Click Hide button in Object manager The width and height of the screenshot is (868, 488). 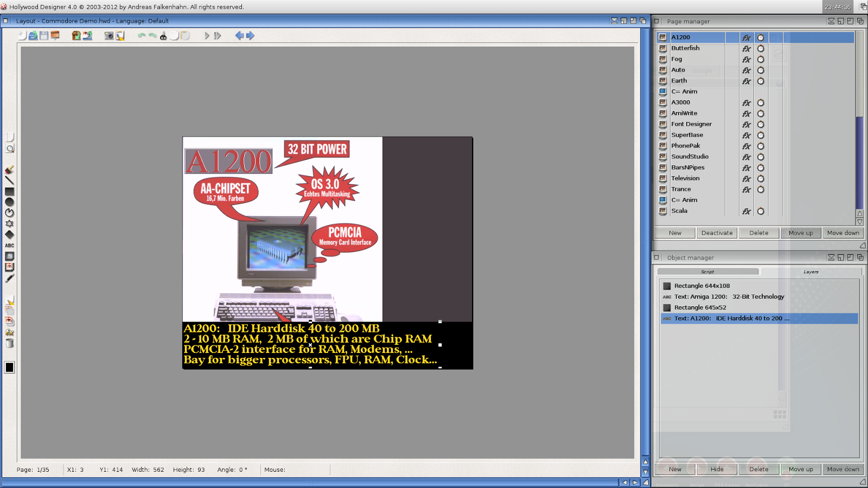tap(717, 470)
